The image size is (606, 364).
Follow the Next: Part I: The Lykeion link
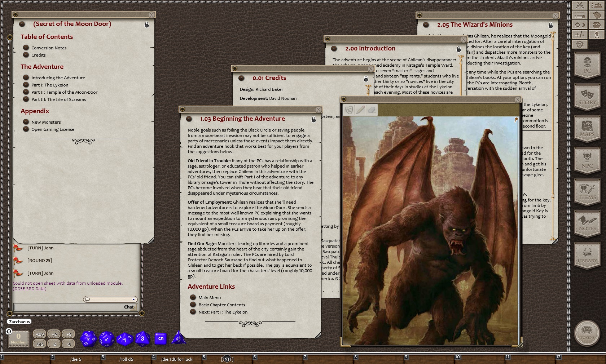[223, 312]
